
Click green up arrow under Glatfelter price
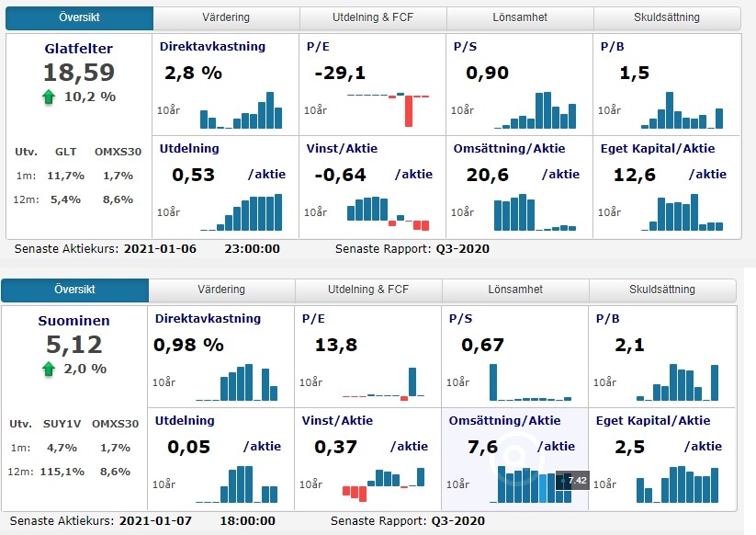pyautogui.click(x=50, y=97)
